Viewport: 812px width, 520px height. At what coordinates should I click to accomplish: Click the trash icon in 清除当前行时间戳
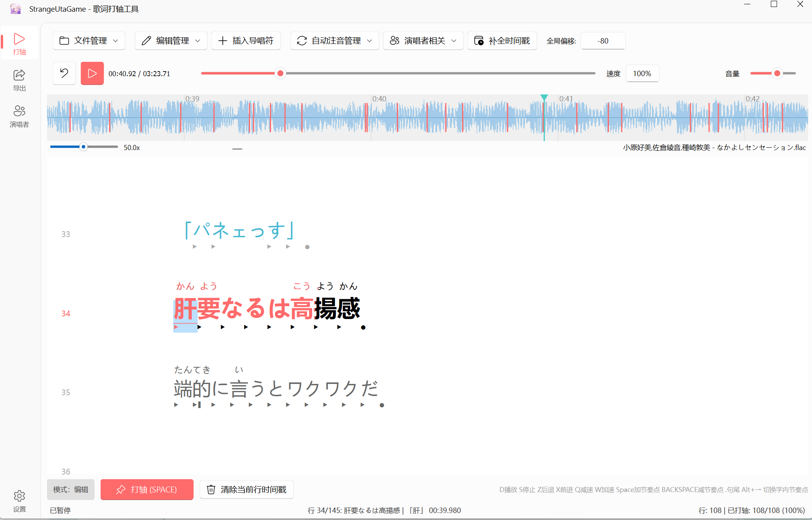[x=211, y=489]
